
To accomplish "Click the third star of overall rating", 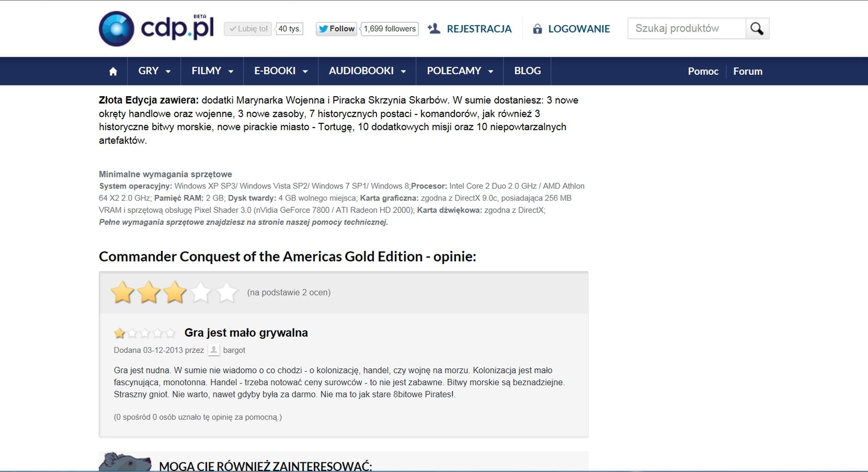I will tap(175, 292).
